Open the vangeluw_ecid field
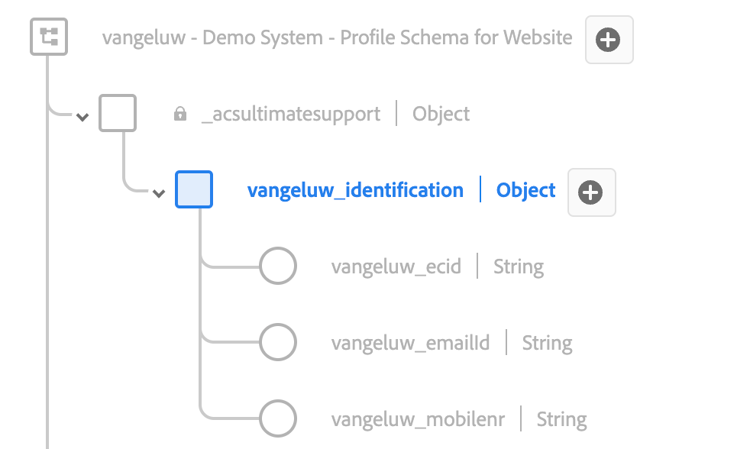Viewport: 750px width, 449px height. click(x=396, y=267)
